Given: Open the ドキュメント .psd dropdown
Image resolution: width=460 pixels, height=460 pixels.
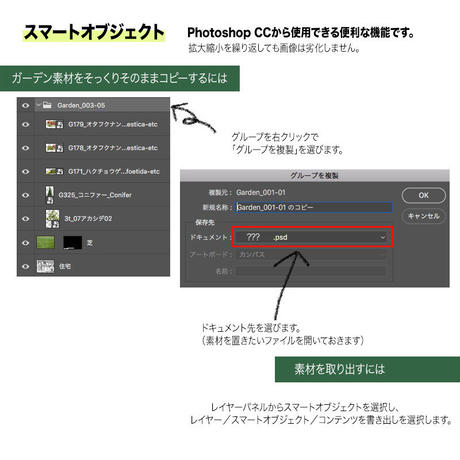Looking at the screenshot, I should coord(312,237).
